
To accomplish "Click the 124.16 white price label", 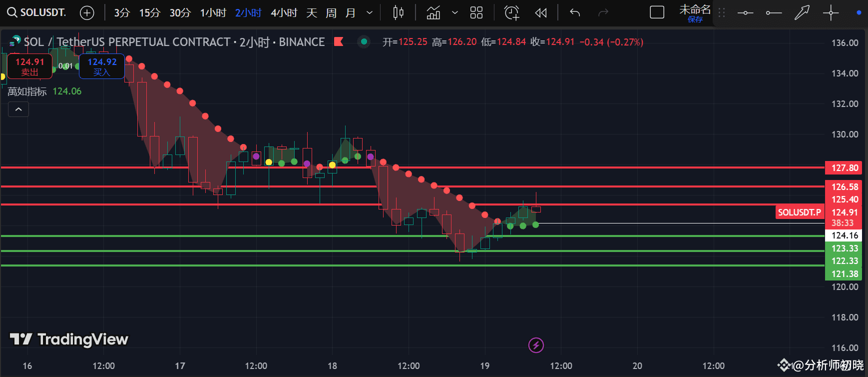I will point(845,235).
